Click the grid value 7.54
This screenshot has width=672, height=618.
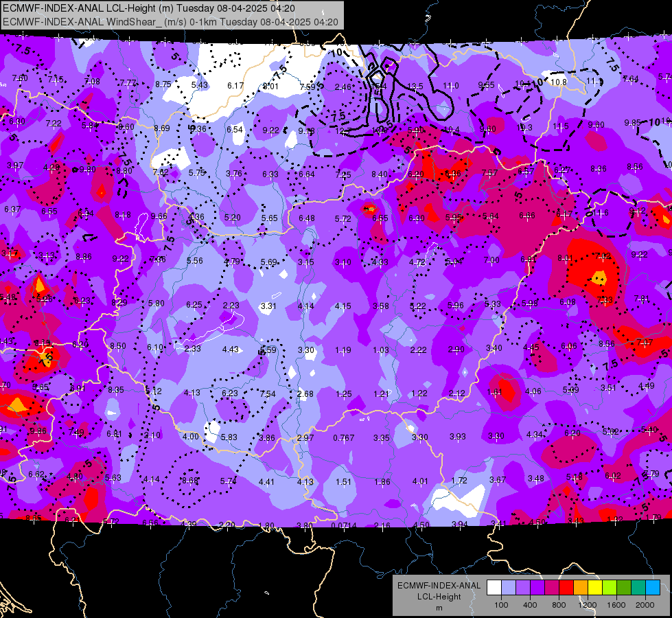268,393
